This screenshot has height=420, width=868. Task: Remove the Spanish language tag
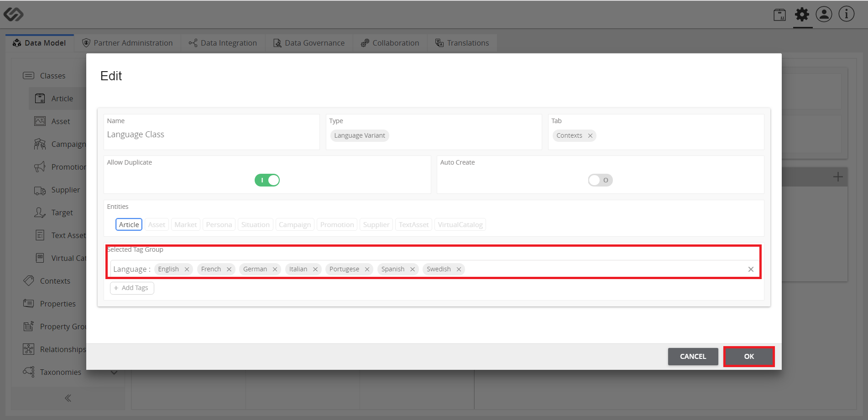point(413,269)
